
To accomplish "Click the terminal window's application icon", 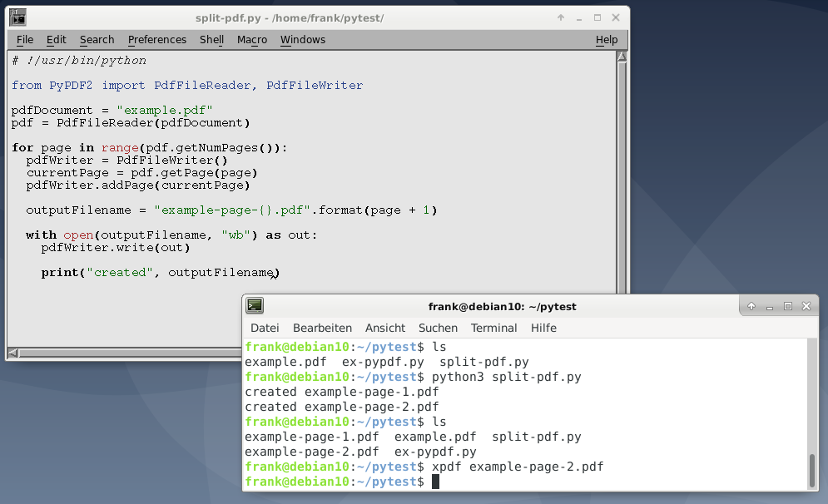I will [255, 306].
